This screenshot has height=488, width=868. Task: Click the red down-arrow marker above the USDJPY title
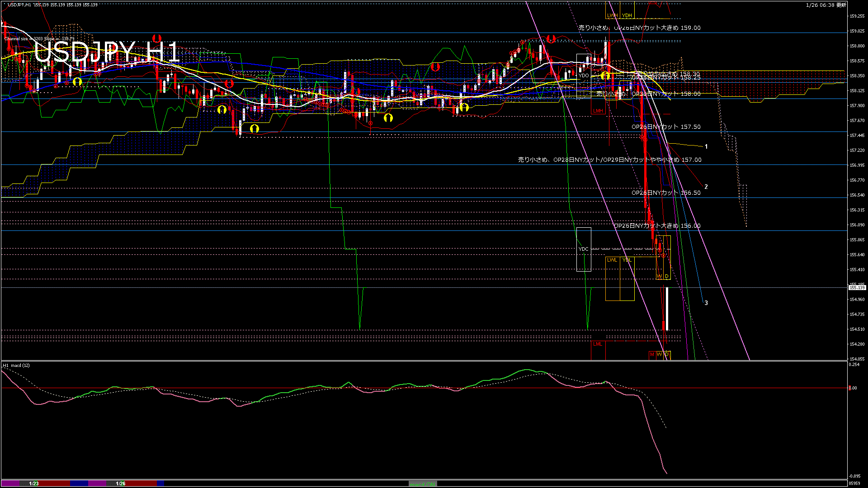(x=157, y=38)
